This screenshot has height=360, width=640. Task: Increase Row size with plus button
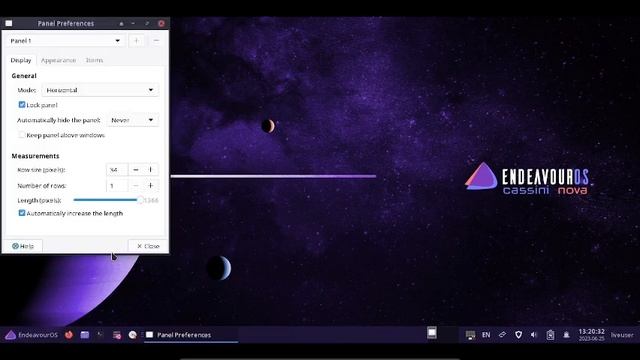pos(151,169)
